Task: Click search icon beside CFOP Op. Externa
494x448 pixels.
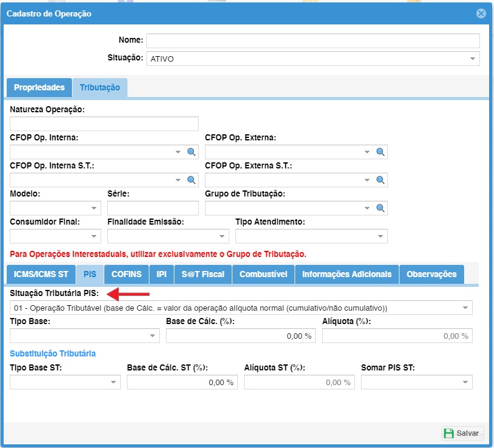Action: pos(380,152)
